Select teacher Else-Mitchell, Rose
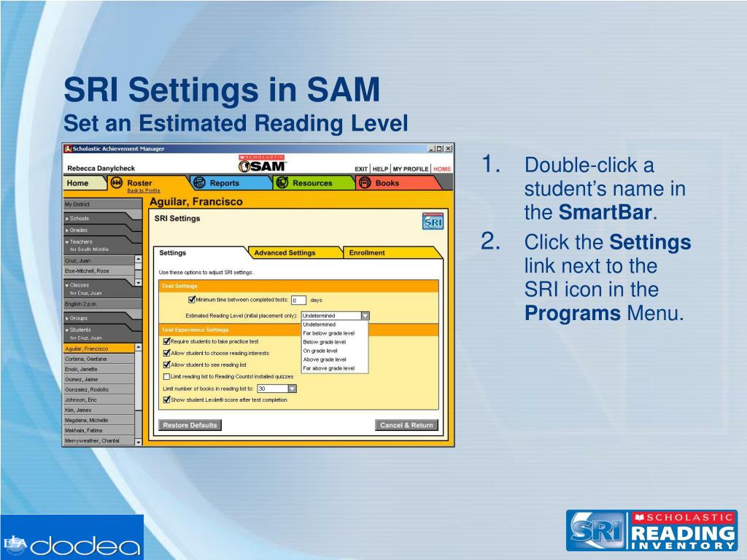Screen dimensions: 747x560 coord(98,271)
